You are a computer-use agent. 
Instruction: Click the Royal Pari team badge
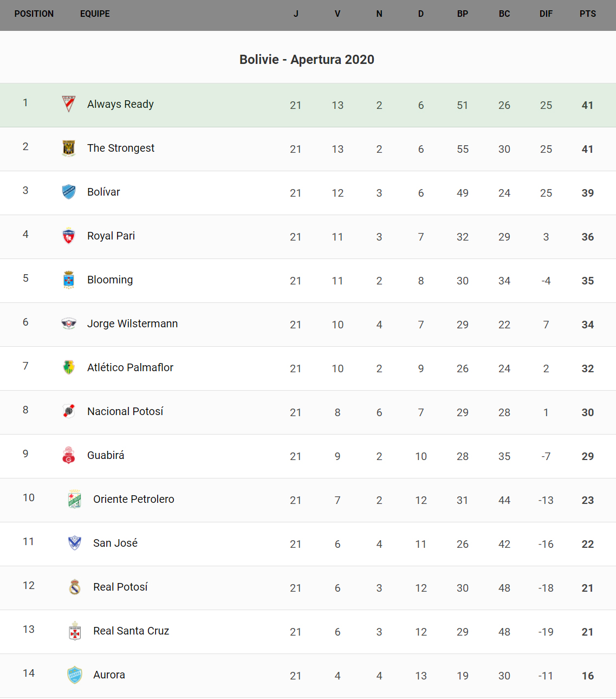[69, 236]
